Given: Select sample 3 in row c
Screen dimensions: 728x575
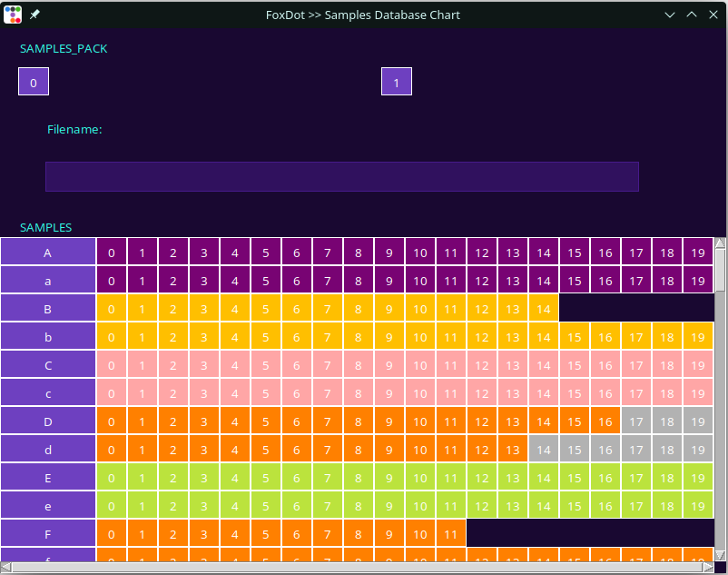Looking at the screenshot, I should tap(204, 393).
